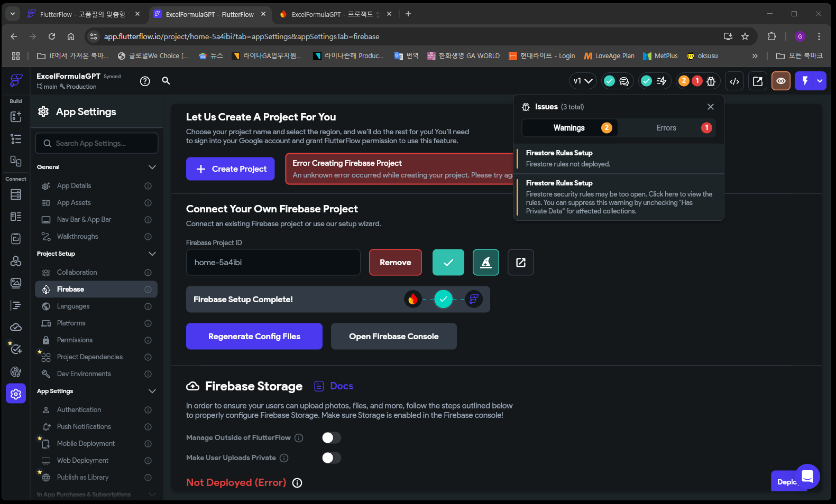Screen dimensions: 836x504
Task: Click info icon next to Manage Outside of FlutterFlow
Action: pyautogui.click(x=299, y=438)
